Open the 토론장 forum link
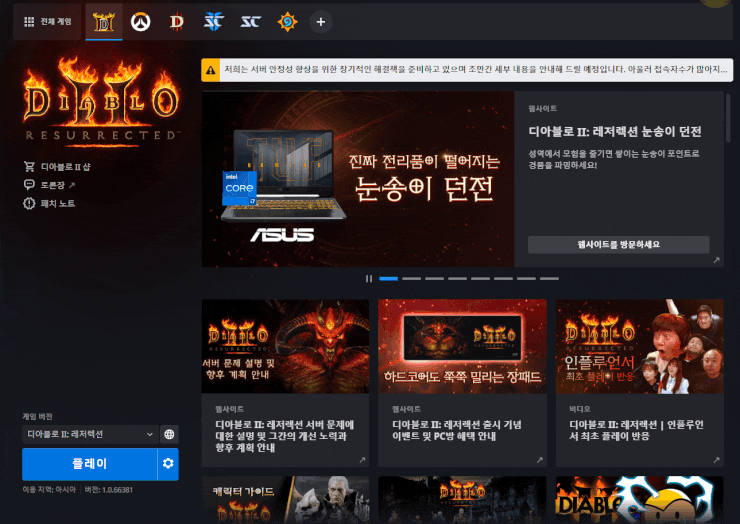The width and height of the screenshot is (740, 524). click(x=56, y=185)
